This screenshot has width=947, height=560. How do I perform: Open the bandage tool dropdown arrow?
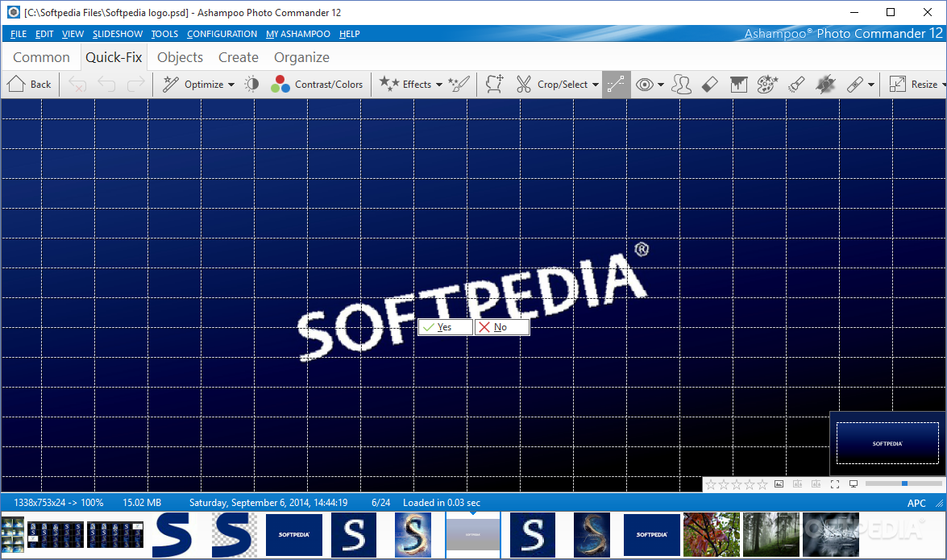[x=871, y=85]
